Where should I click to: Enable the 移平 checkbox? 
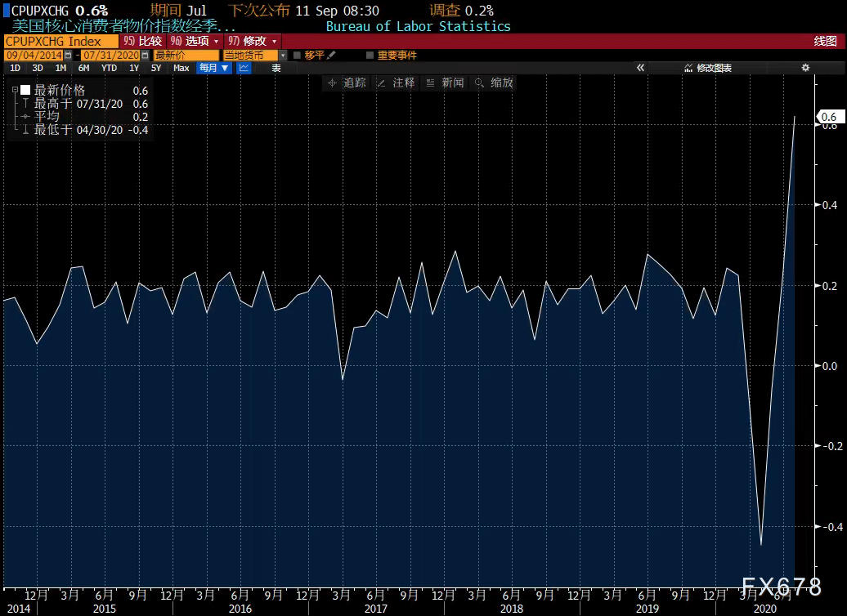(297, 55)
